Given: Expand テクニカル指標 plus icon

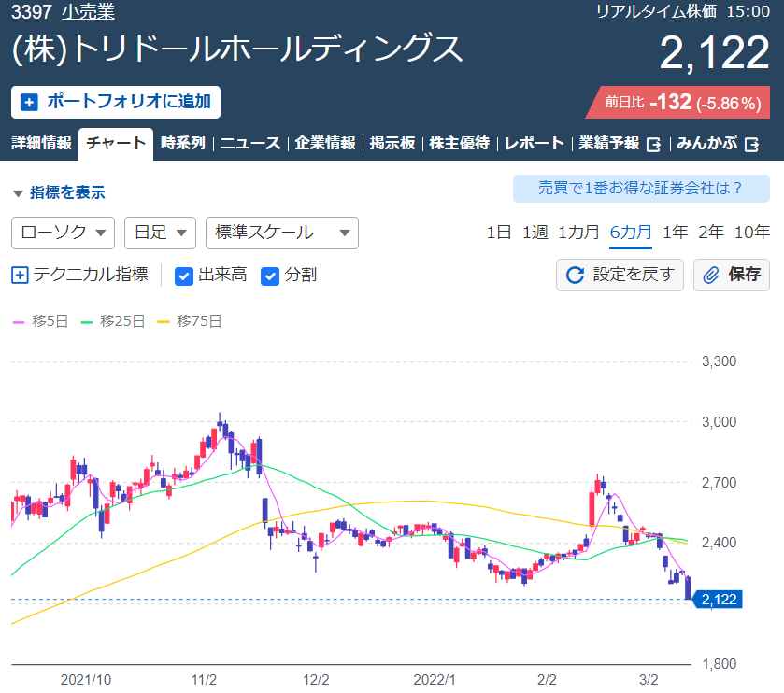Looking at the screenshot, I should (x=20, y=276).
